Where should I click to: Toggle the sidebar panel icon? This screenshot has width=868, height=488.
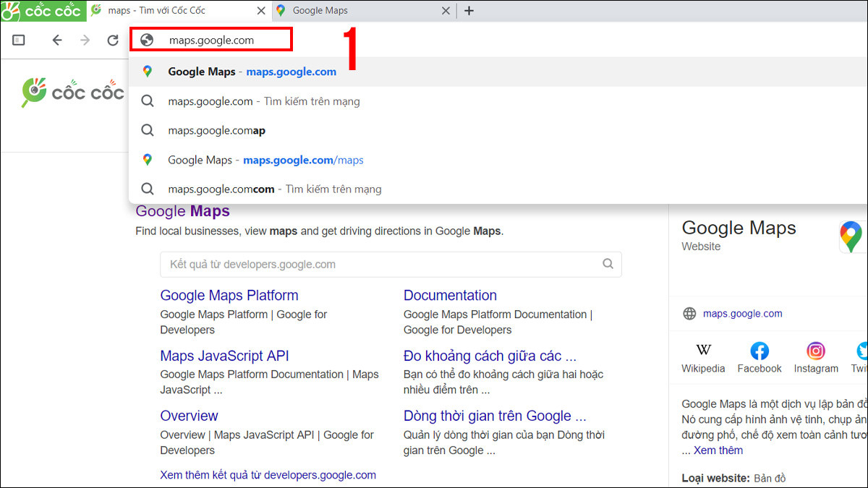[19, 40]
